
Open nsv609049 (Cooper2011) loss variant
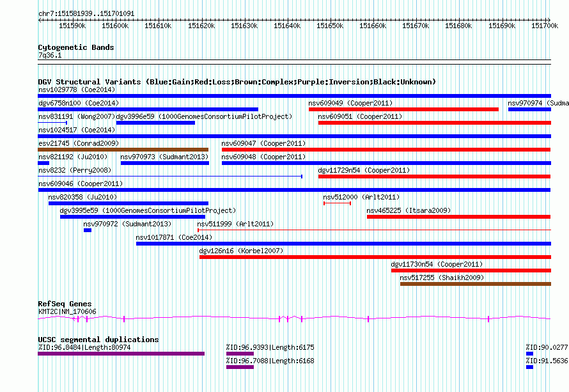click(x=403, y=109)
